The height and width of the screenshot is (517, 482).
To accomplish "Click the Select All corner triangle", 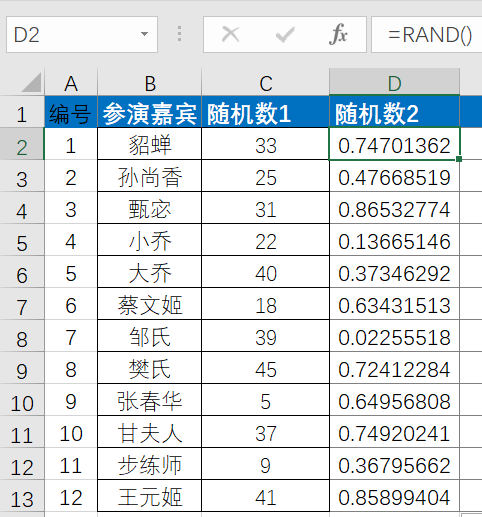I will click(x=32, y=82).
